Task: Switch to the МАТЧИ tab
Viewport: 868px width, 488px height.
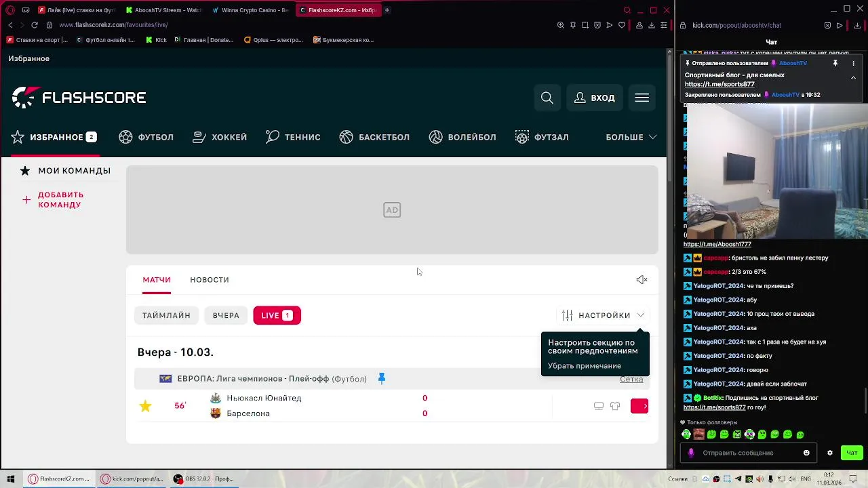Action: tap(157, 279)
